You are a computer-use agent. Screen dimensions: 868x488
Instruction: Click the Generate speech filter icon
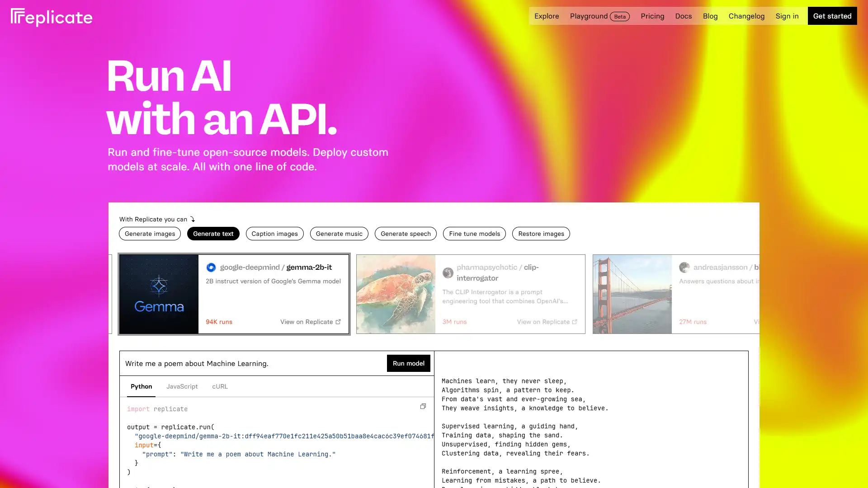click(x=406, y=234)
